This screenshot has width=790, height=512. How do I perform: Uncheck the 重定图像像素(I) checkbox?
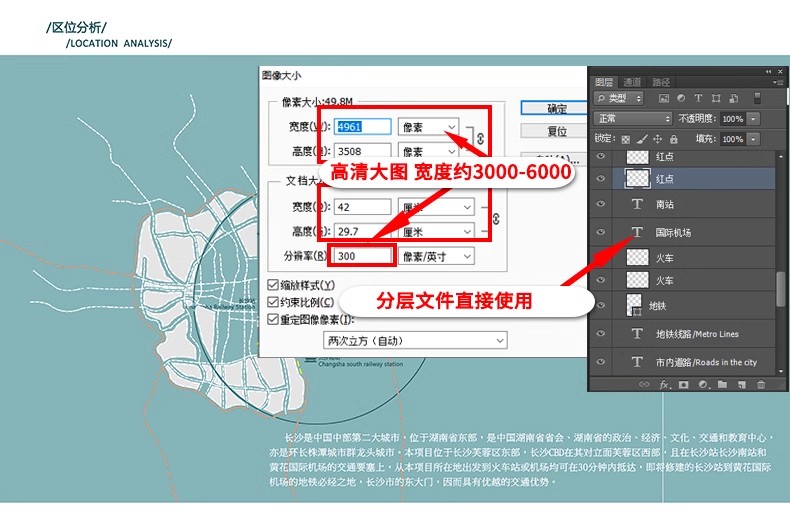coord(273,319)
